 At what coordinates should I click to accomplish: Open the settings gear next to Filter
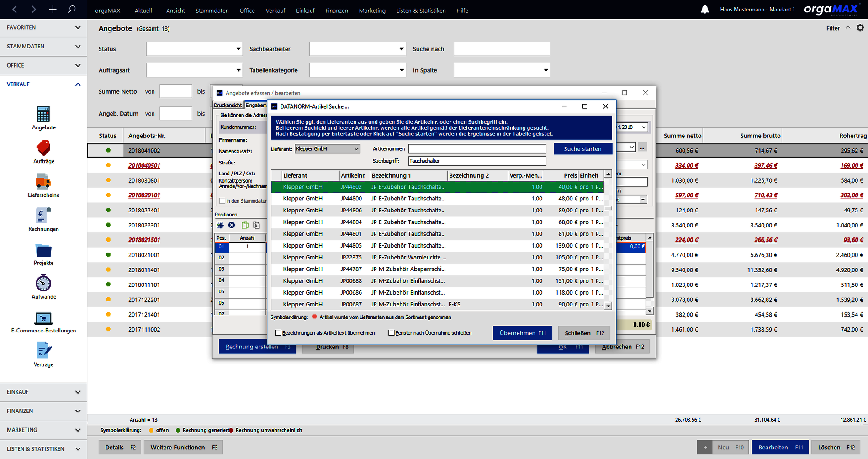(x=860, y=28)
